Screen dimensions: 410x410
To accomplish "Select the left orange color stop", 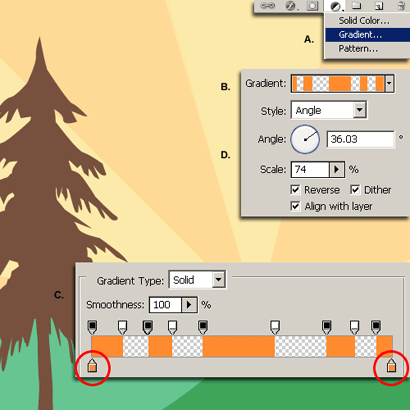I will pyautogui.click(x=92, y=365).
